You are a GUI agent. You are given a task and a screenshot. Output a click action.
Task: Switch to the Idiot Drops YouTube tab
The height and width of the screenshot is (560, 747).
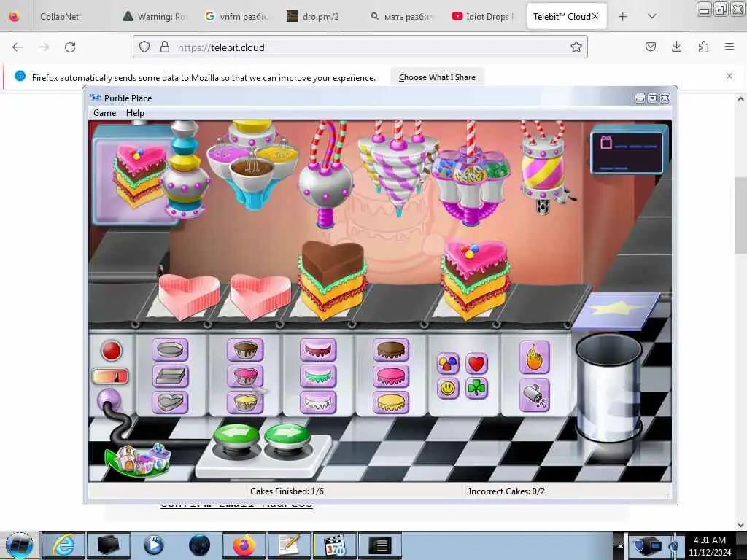click(x=481, y=17)
